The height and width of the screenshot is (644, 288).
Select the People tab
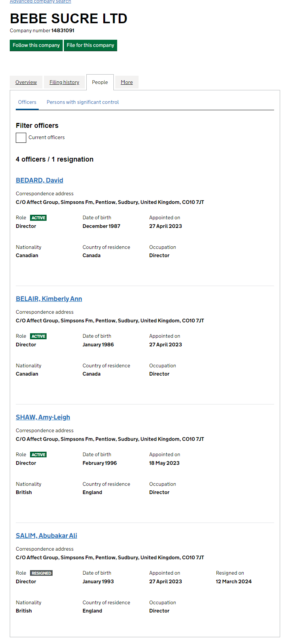pos(100,82)
